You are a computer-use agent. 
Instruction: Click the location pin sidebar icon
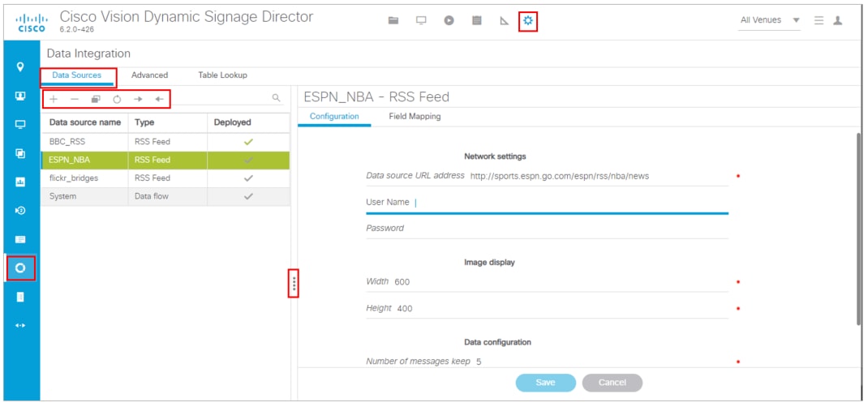[x=21, y=67]
